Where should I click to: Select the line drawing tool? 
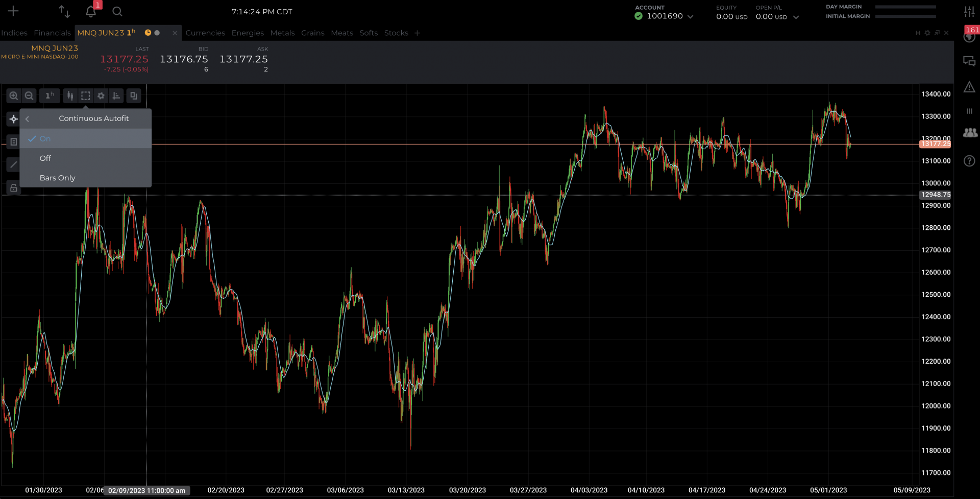point(14,164)
